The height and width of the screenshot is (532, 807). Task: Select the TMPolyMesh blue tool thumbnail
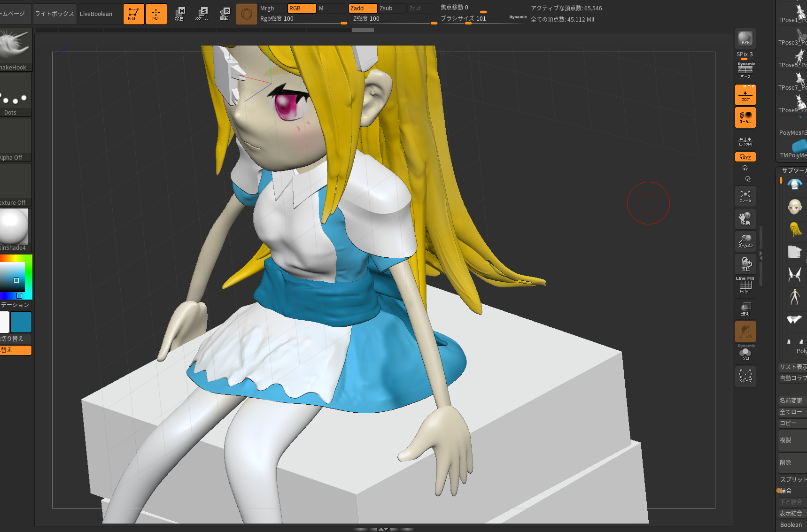pyautogui.click(x=793, y=149)
